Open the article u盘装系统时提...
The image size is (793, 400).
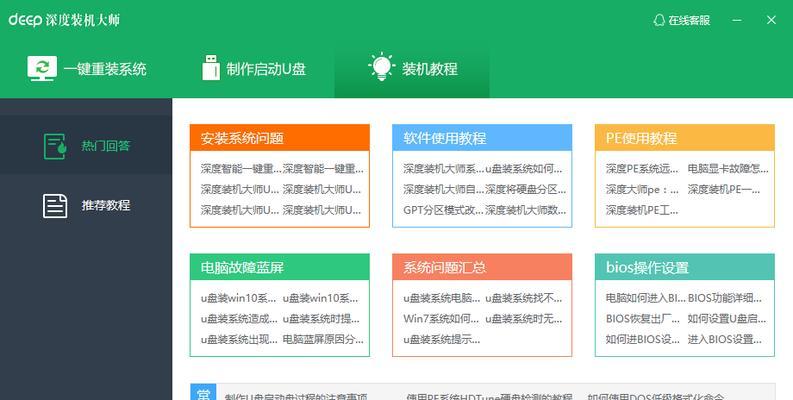tap(321, 319)
